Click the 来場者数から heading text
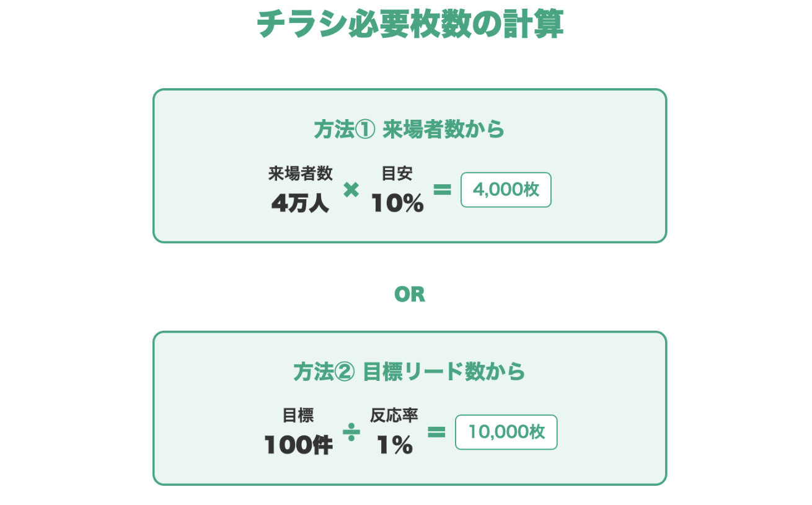The width and height of the screenshot is (812, 505). [x=444, y=130]
